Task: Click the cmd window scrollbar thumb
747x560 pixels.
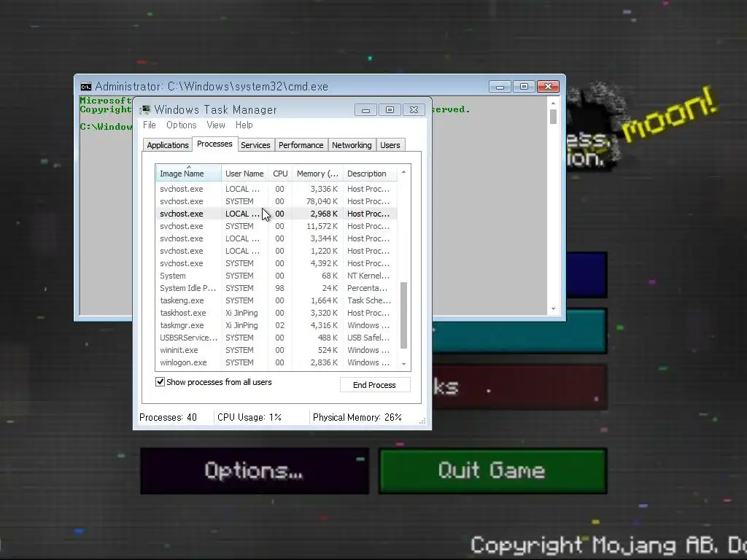Action: [553, 117]
